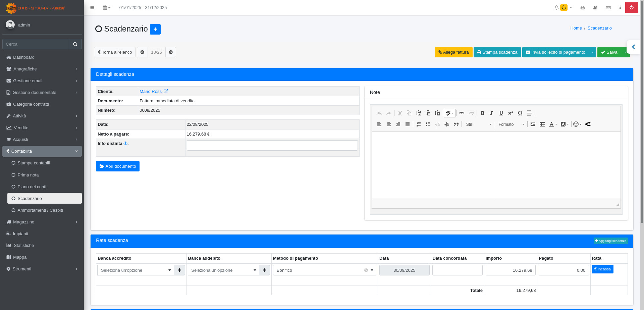Apply superscript in Note editor
644x310 pixels.
[x=511, y=113]
